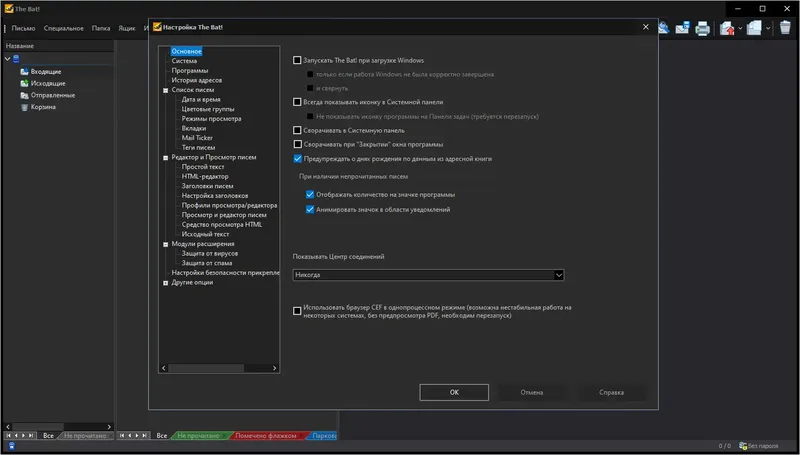The height and width of the screenshot is (455, 800).
Task: Switch to the blue 'Парковка' tab
Action: point(323,436)
